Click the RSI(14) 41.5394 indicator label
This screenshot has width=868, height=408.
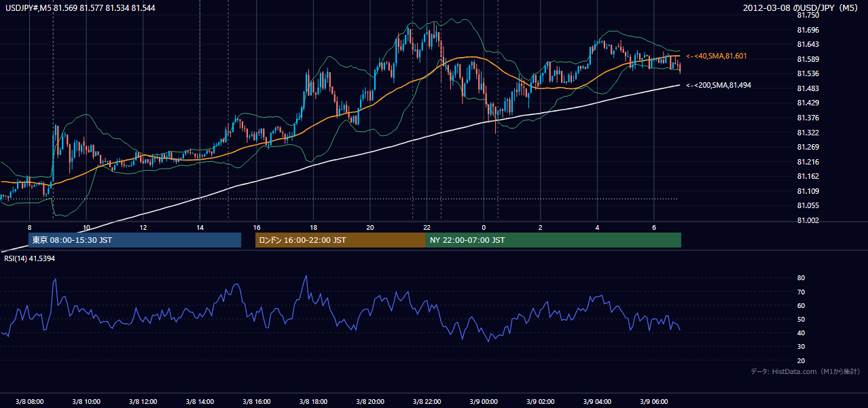(x=30, y=259)
